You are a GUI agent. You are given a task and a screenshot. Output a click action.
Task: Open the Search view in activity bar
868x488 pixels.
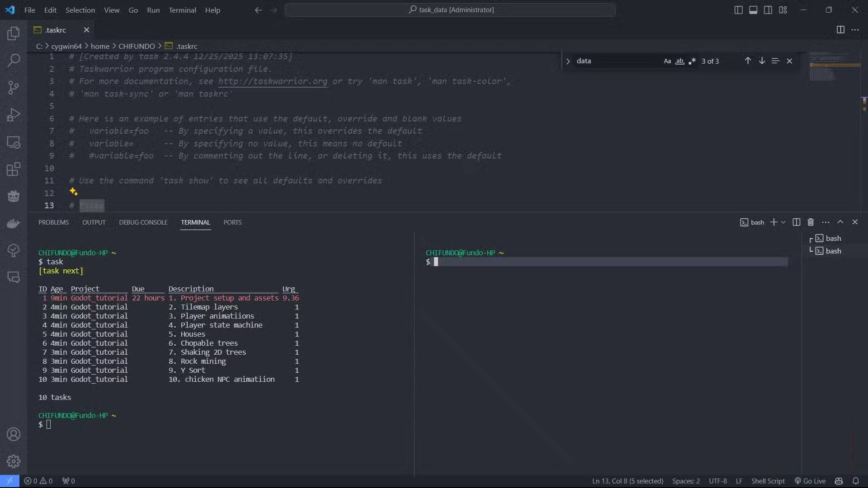[14, 60]
